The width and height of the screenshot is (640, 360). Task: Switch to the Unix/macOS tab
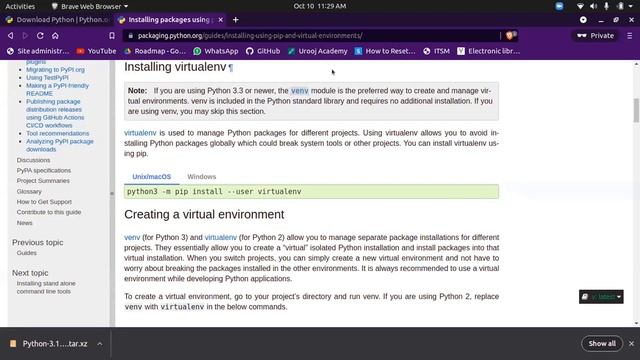[x=151, y=177]
